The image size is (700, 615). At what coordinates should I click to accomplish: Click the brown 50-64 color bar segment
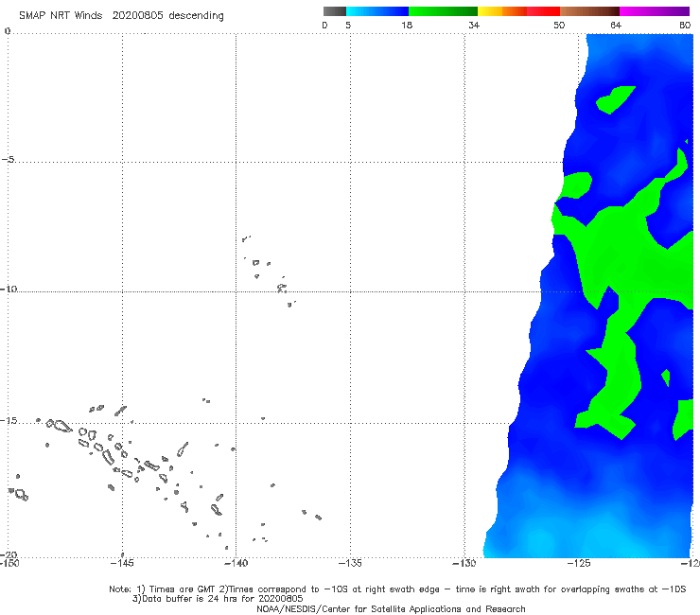(589, 11)
